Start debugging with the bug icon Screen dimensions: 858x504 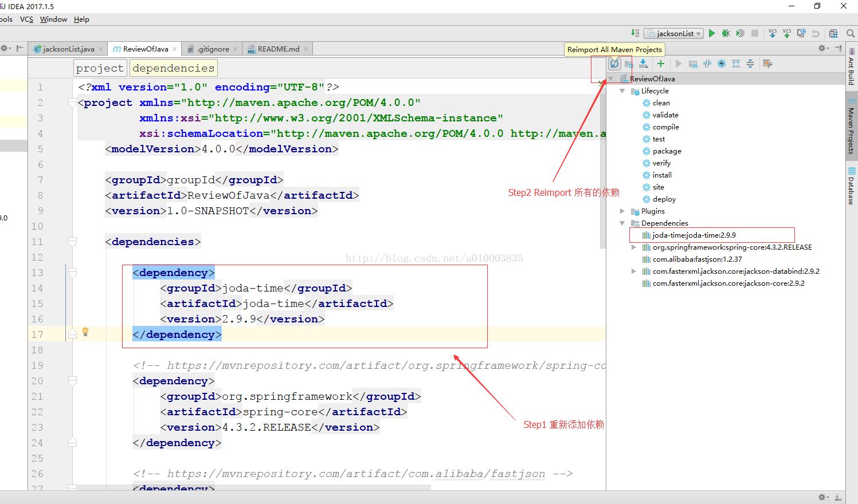tap(726, 33)
